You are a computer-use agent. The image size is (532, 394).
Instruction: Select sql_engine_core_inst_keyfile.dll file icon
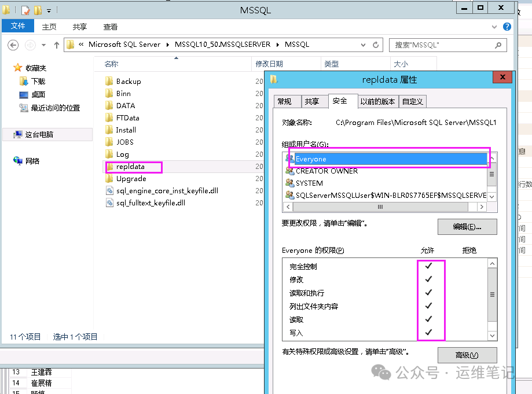[109, 191]
